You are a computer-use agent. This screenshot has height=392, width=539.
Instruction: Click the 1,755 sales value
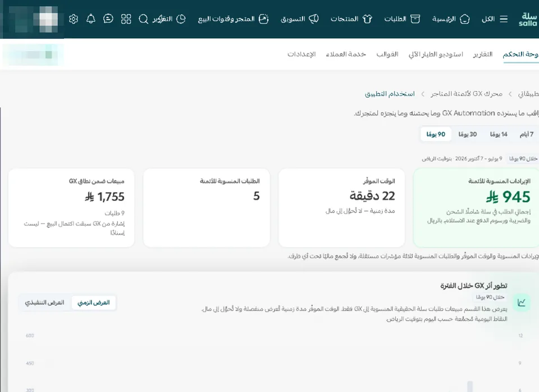[x=105, y=197]
